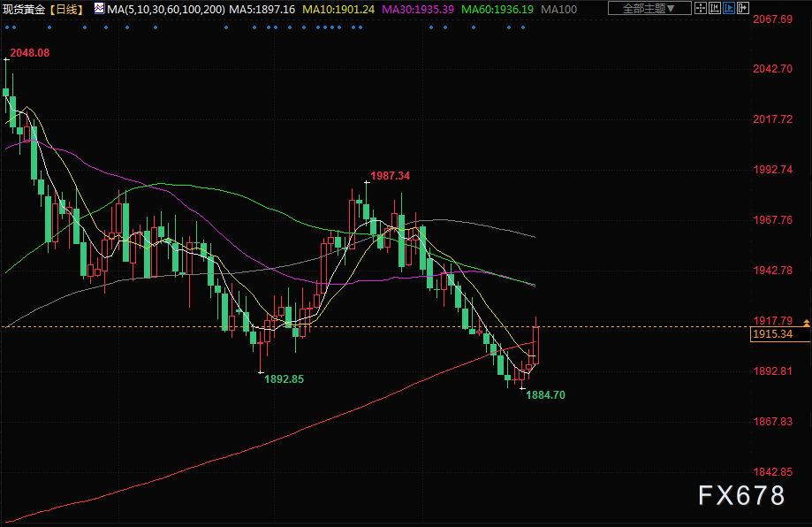812x527 pixels.
Task: Click the MA30:1935.39 magenta legend
Action: click(418, 10)
